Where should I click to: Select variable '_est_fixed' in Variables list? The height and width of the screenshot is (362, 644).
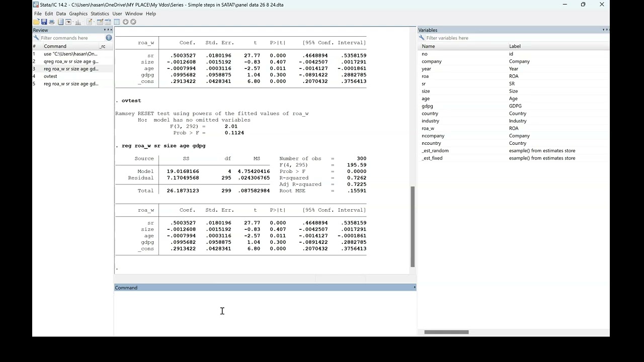[513, 158]
